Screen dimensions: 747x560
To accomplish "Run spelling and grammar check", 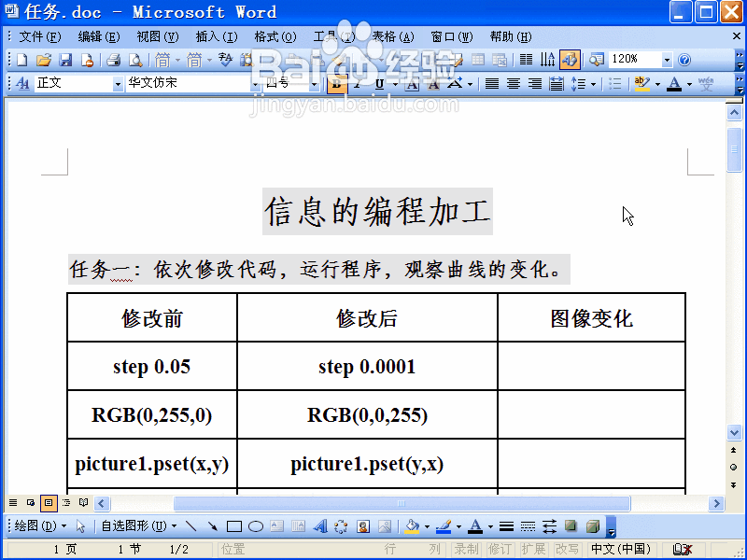I will (x=224, y=58).
